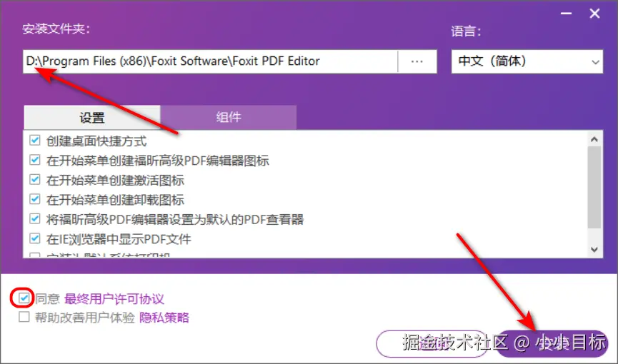Edit the installation folder path field
Image resolution: width=618 pixels, height=364 pixels.
pos(210,61)
